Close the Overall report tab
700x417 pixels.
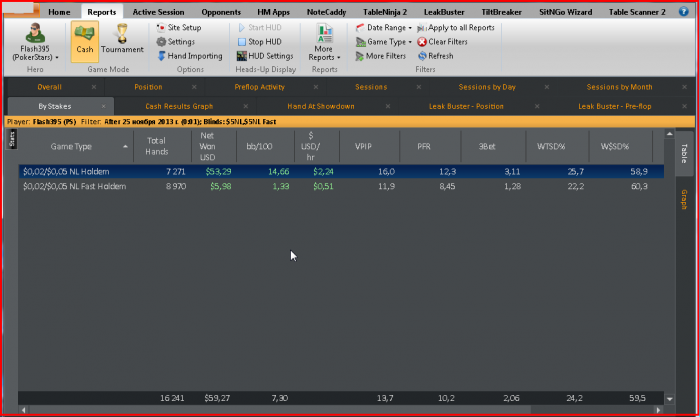click(94, 87)
